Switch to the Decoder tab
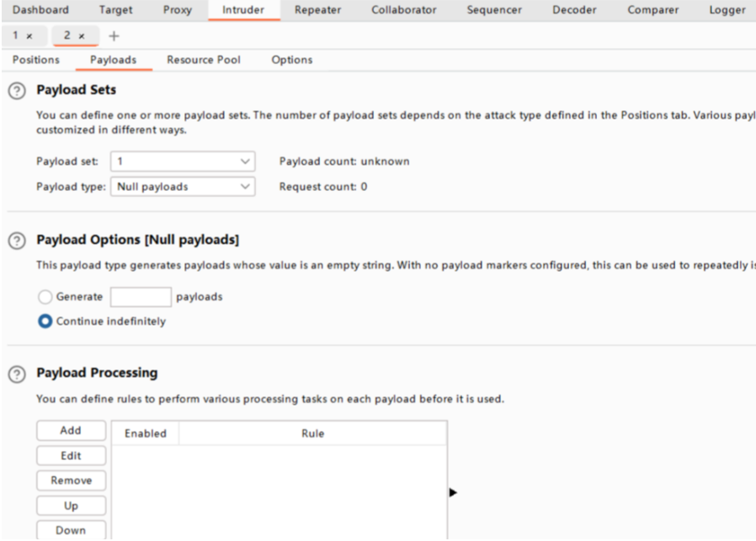756x541 pixels. tap(574, 10)
